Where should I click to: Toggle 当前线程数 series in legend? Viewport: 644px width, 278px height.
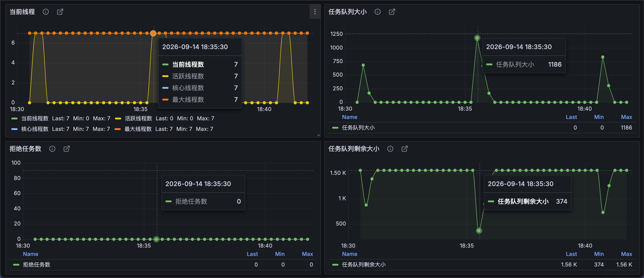click(x=35, y=118)
